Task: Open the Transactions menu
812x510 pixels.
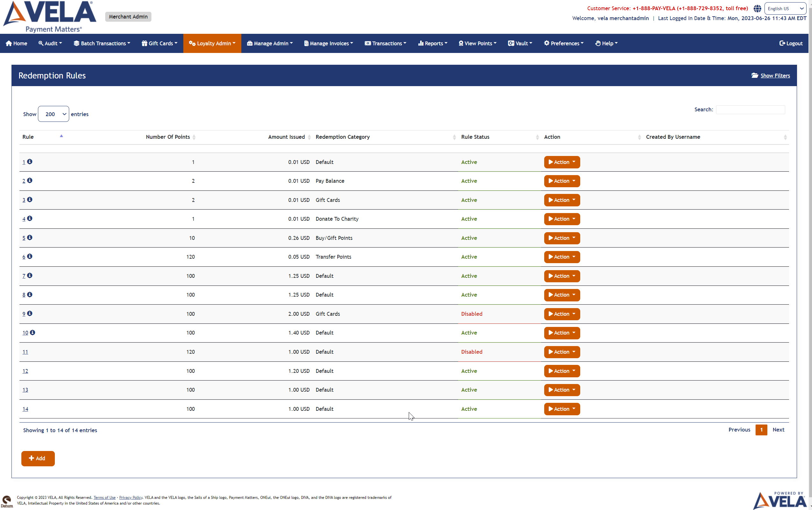Action: click(x=386, y=43)
